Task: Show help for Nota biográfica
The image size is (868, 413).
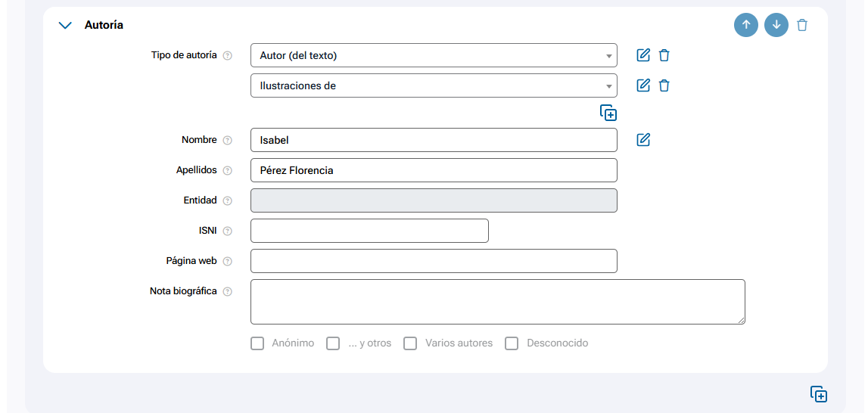Action: point(227,292)
